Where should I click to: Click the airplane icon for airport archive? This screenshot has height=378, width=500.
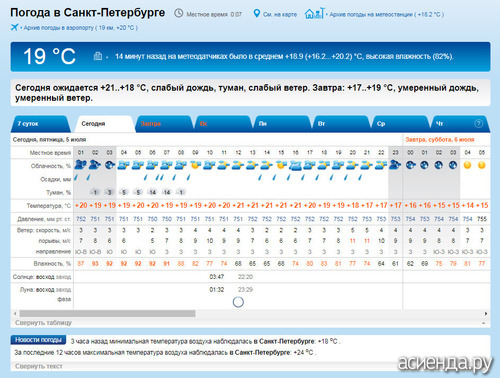(x=14, y=27)
